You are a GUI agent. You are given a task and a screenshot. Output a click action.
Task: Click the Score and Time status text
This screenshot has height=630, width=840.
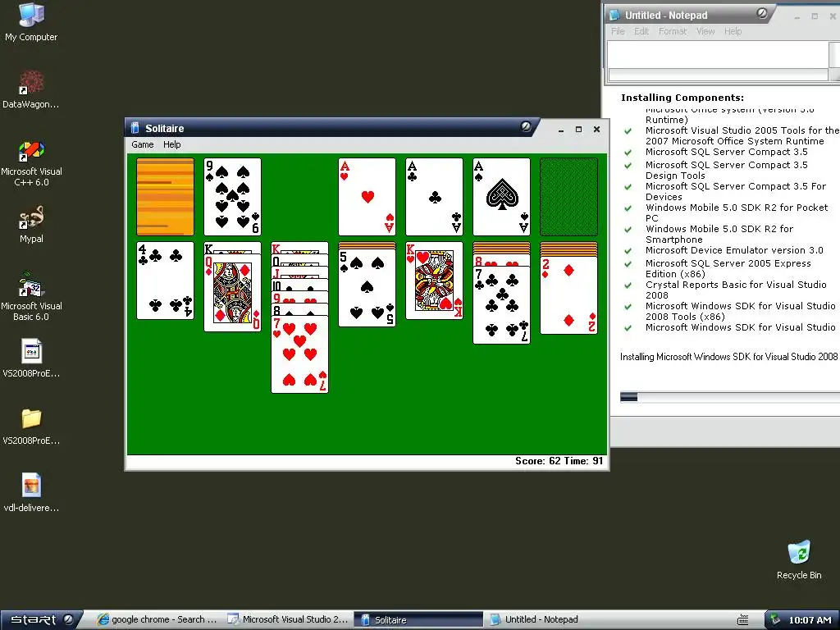pyautogui.click(x=559, y=461)
